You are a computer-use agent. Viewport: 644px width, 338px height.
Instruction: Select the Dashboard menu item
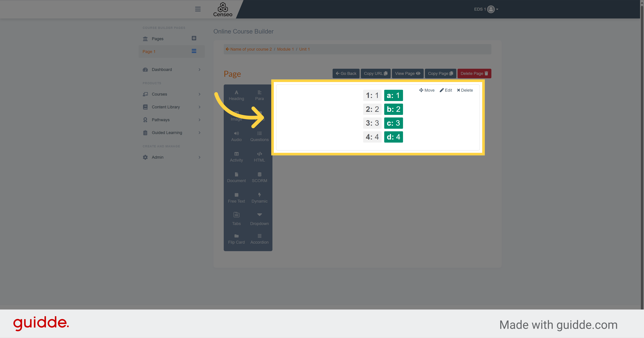pyautogui.click(x=162, y=69)
